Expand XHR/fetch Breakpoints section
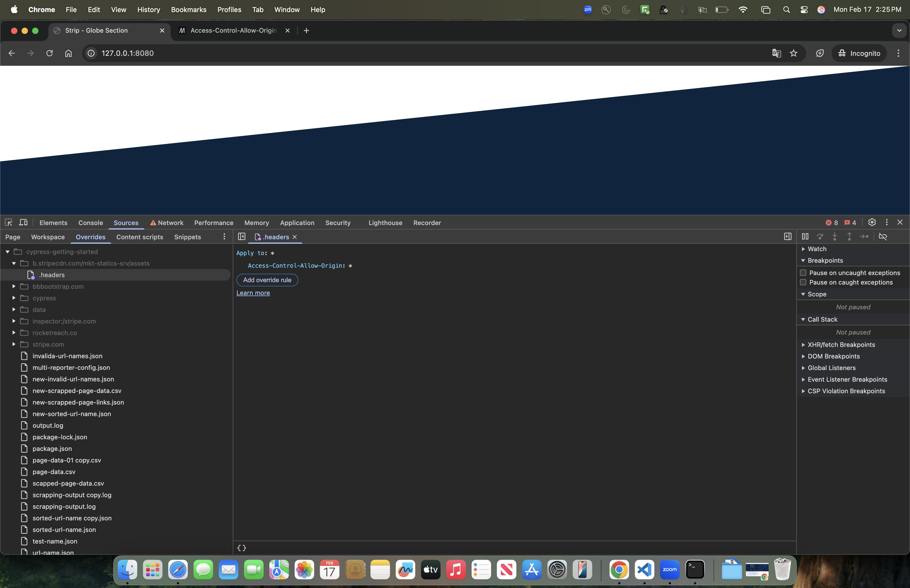Viewport: 910px width, 588px height. pyautogui.click(x=841, y=345)
